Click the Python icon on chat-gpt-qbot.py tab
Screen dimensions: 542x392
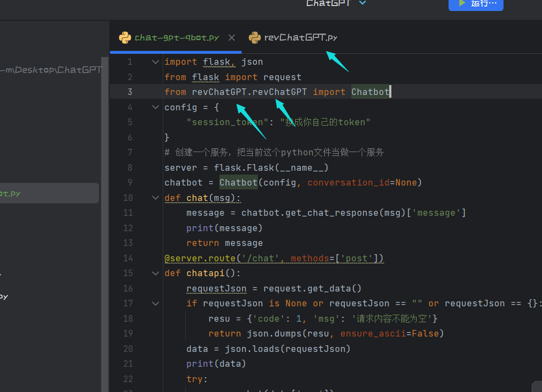pyautogui.click(x=125, y=37)
